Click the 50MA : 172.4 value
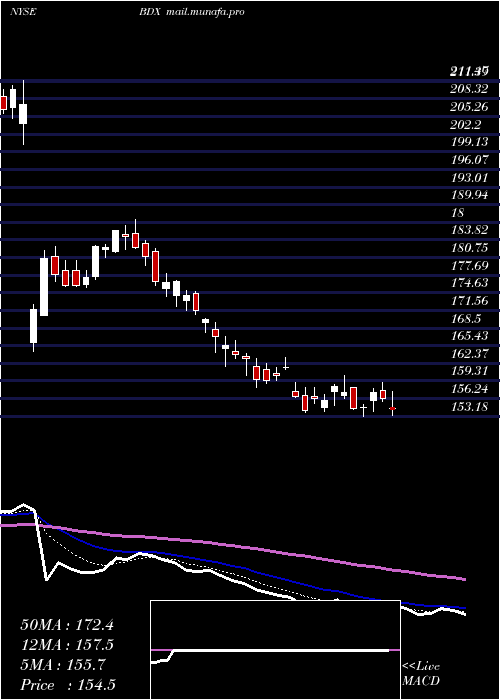 coord(67,625)
